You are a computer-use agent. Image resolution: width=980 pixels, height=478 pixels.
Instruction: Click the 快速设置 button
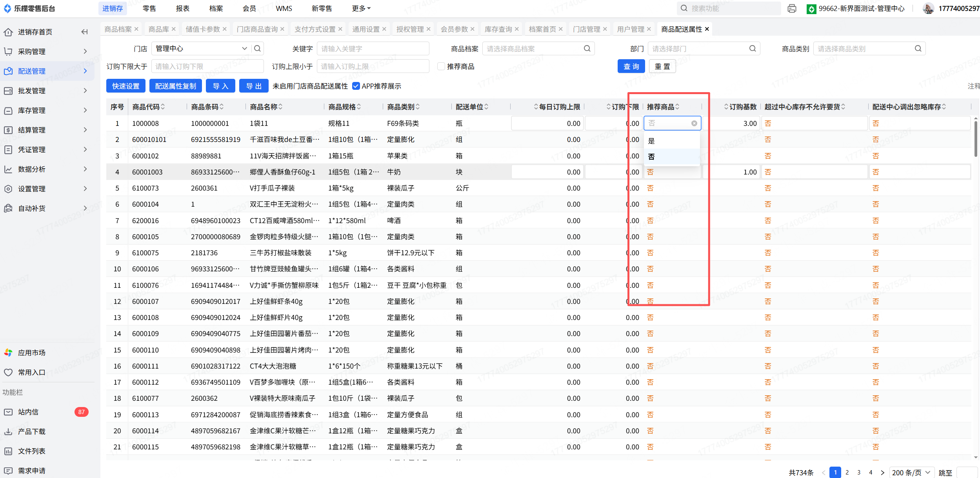coord(125,86)
